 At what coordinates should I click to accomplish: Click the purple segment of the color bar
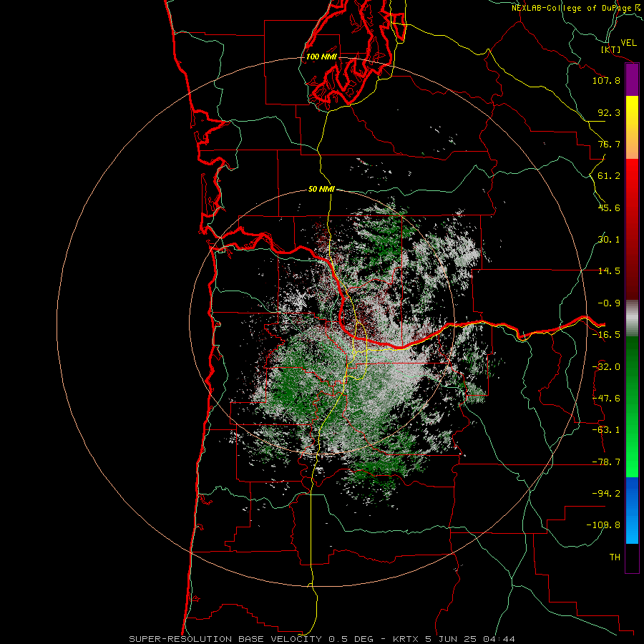632,79
